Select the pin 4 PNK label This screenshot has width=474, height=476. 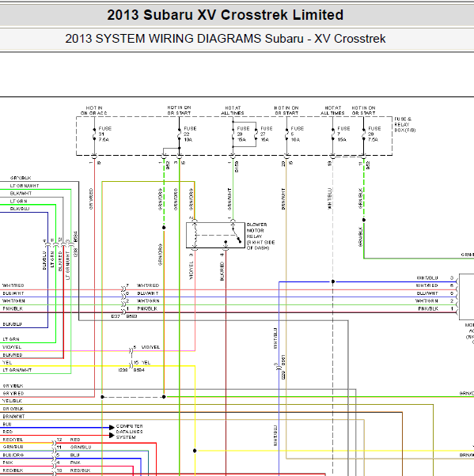[x=69, y=463]
